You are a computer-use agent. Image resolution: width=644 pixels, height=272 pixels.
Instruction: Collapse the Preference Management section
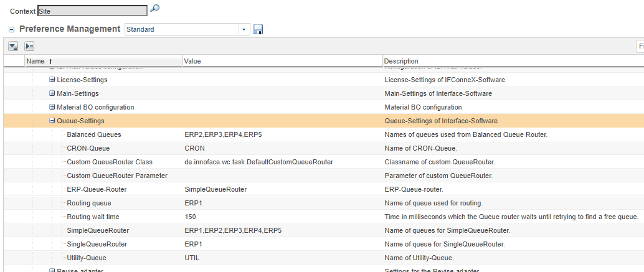pyautogui.click(x=12, y=29)
